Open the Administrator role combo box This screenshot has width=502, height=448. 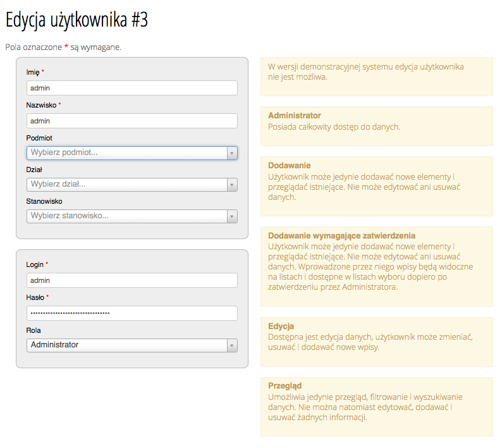coord(132,345)
